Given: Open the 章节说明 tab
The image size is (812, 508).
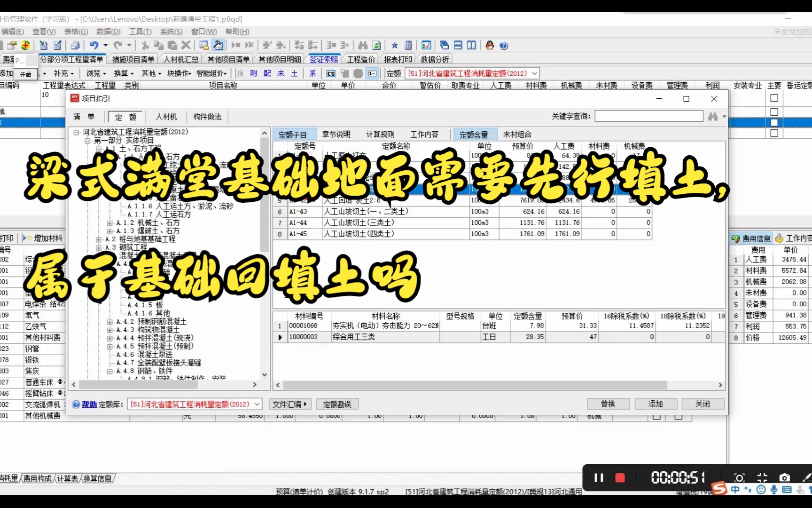Looking at the screenshot, I should (x=336, y=135).
